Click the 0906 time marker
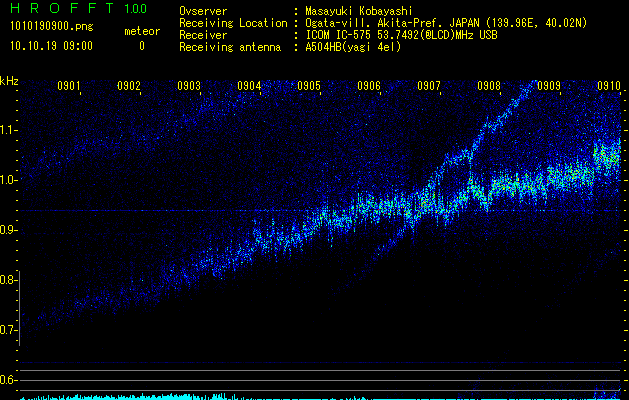629x400 pixels. pos(369,86)
